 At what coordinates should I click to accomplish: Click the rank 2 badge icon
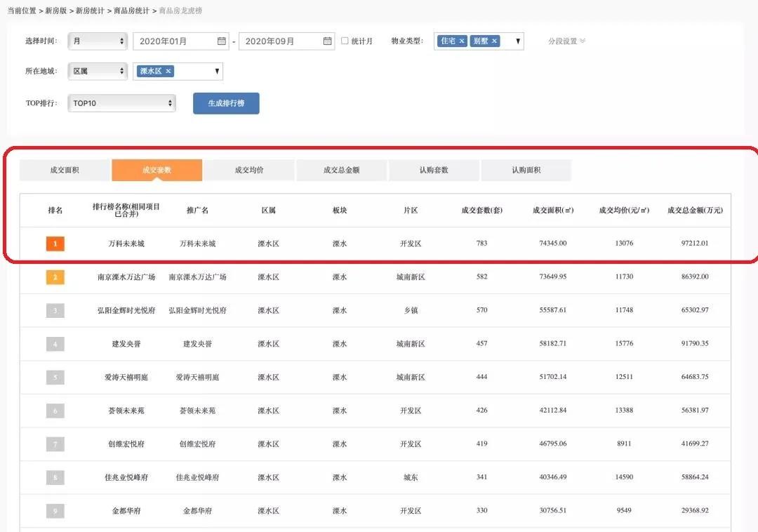(x=55, y=277)
